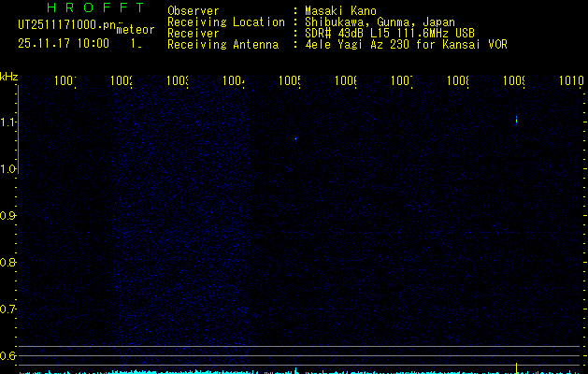Click the word "meteor" in the header
This screenshot has height=374, width=588.
[x=136, y=30]
